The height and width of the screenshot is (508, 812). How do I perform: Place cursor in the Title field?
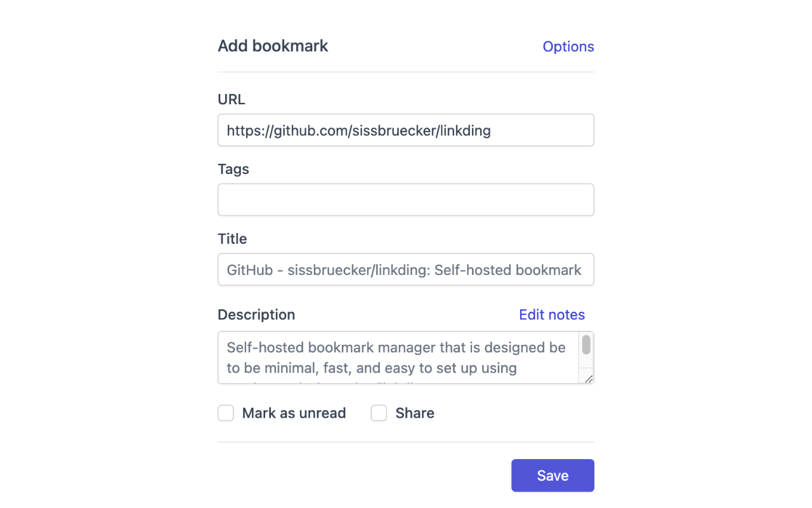tap(405, 269)
